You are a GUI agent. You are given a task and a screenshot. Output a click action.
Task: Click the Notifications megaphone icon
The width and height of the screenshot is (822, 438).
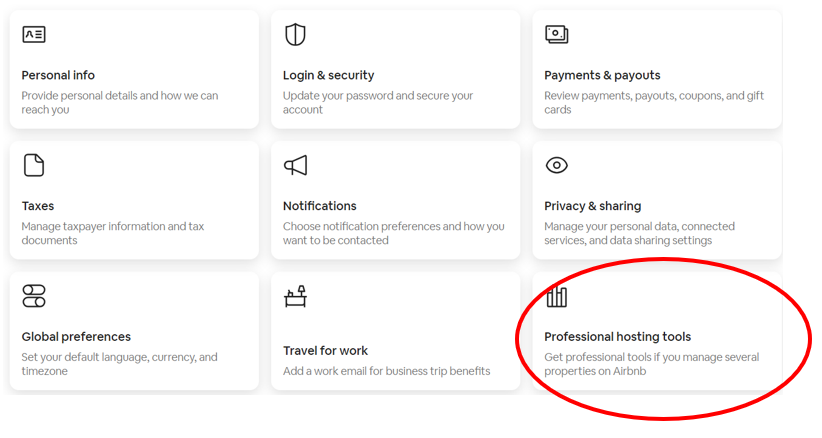(x=295, y=165)
